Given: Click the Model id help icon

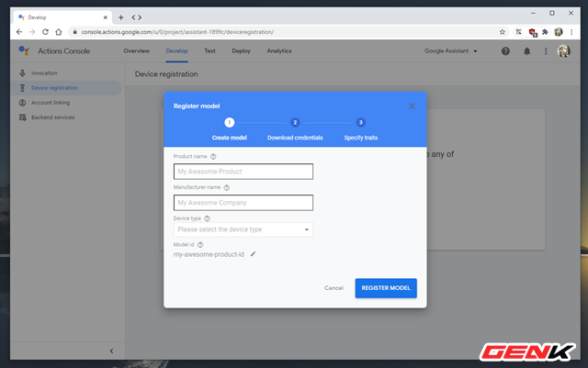Looking at the screenshot, I should point(200,245).
